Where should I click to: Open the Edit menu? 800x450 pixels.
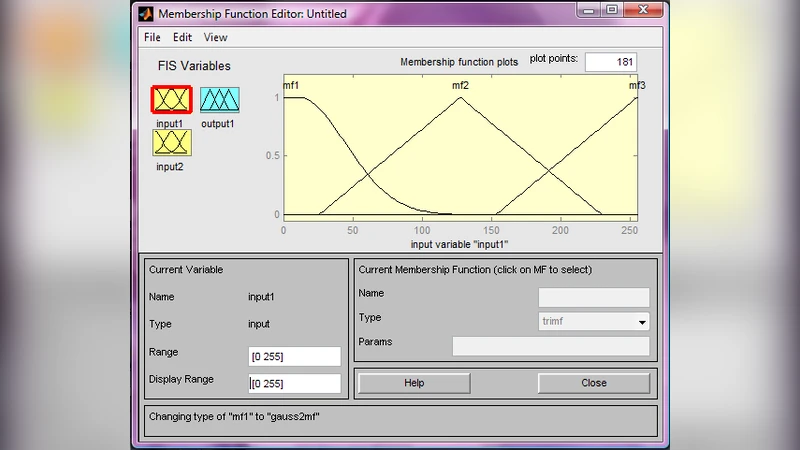pyautogui.click(x=182, y=37)
